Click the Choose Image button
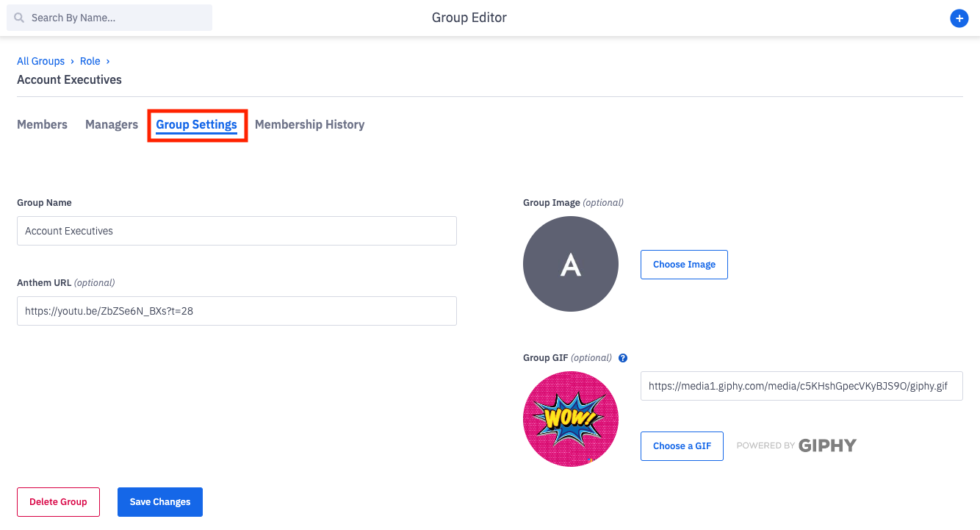 pyautogui.click(x=684, y=264)
